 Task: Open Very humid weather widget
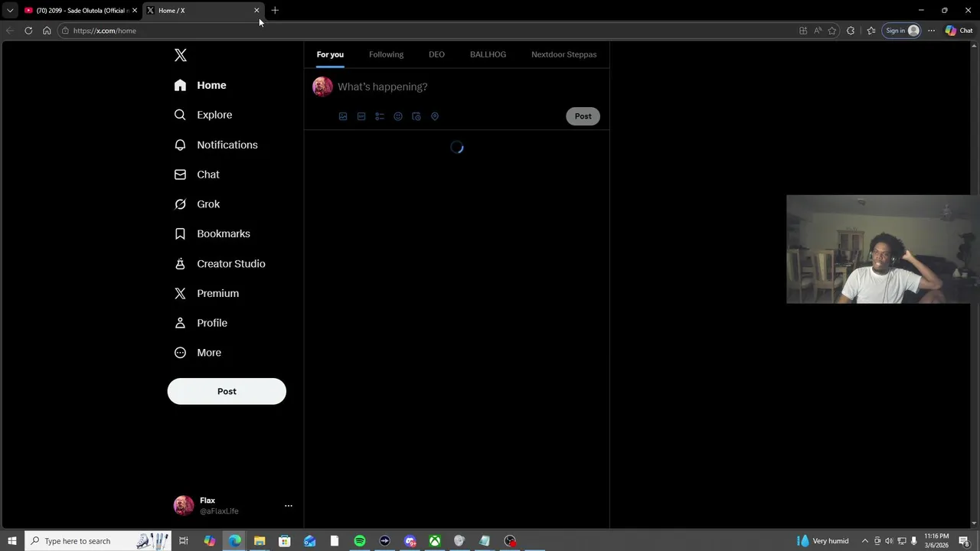click(823, 541)
